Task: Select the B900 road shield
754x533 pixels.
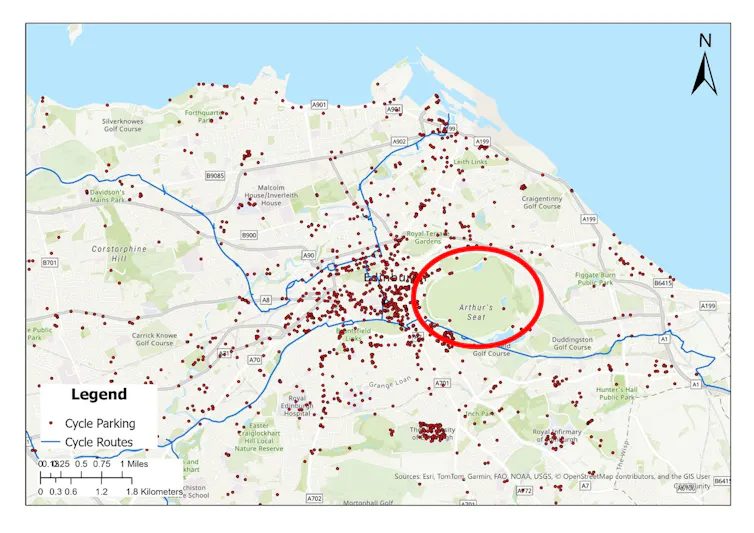Action: pos(249,235)
